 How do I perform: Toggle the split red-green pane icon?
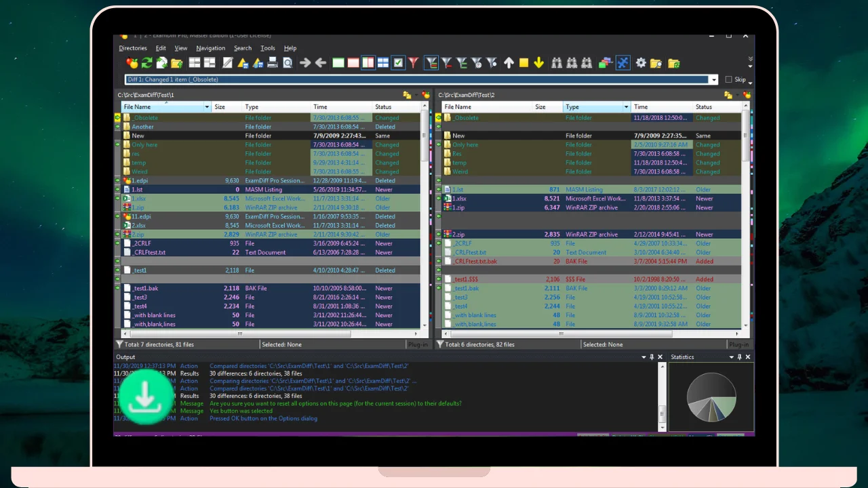click(x=368, y=63)
